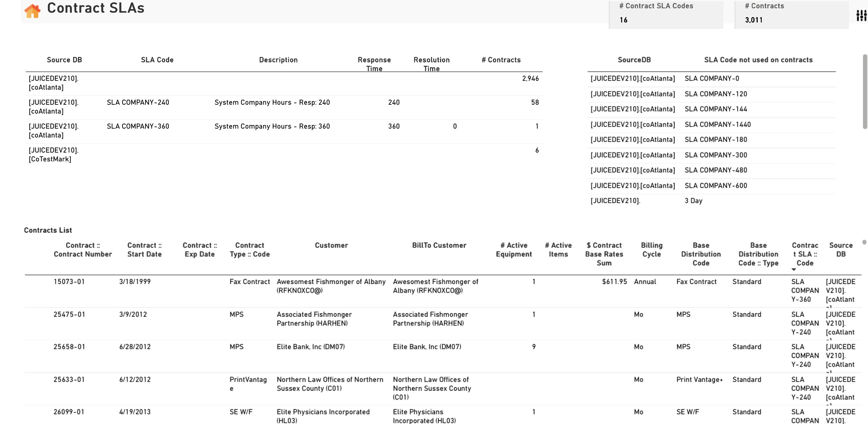Select SLA COMPANY-480 in unused codes list
This screenshot has height=424, width=868.
[x=716, y=170]
